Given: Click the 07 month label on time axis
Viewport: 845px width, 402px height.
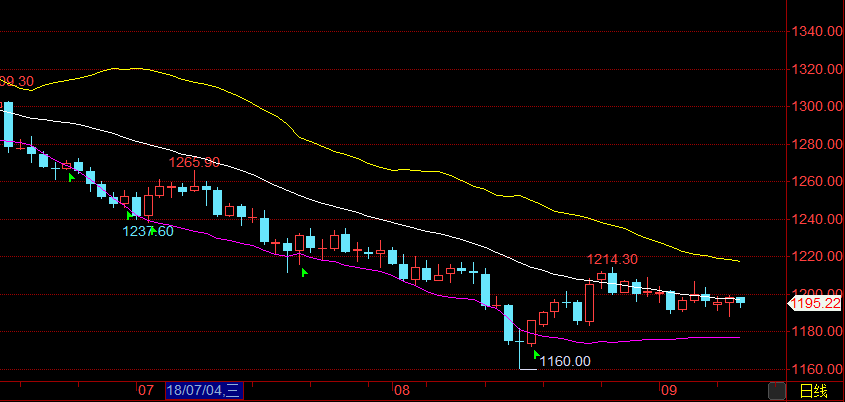Looking at the screenshot, I should point(146,390).
